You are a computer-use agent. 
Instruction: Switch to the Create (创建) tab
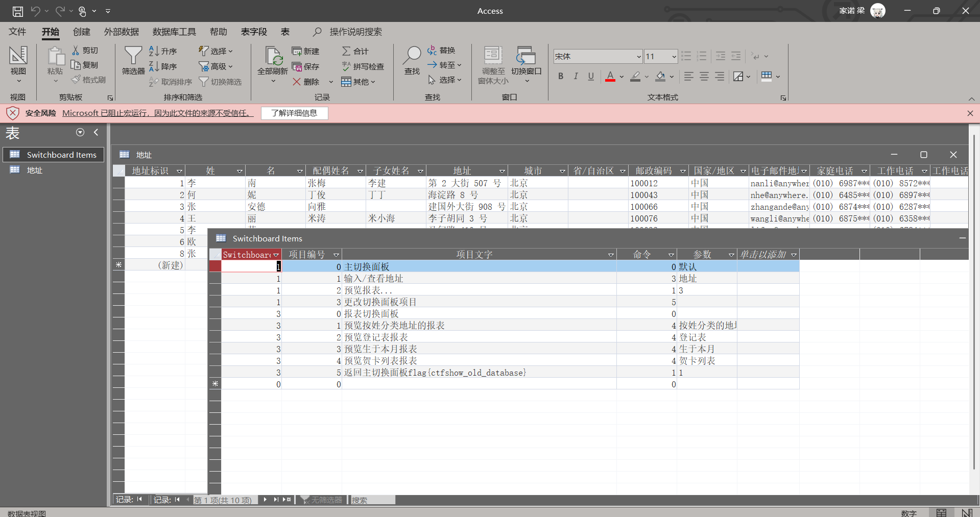tap(82, 32)
